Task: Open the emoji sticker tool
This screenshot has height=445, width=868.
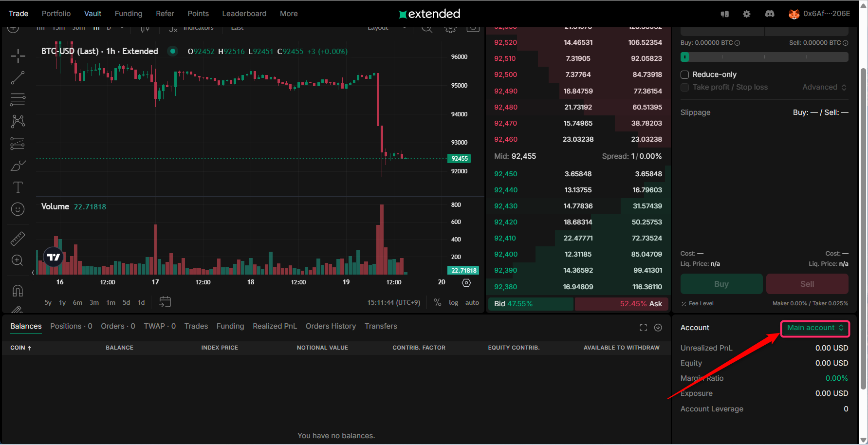Action: [18, 209]
